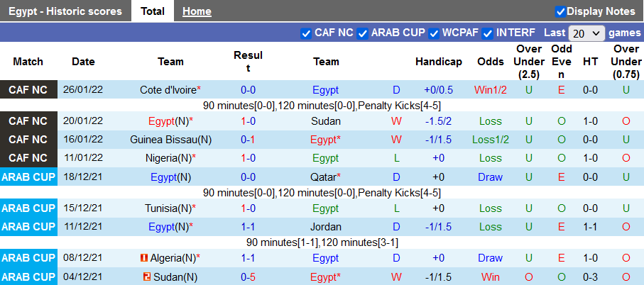The image size is (644, 285).
Task: Open the Guinea Bissau team link
Action: click(x=166, y=140)
